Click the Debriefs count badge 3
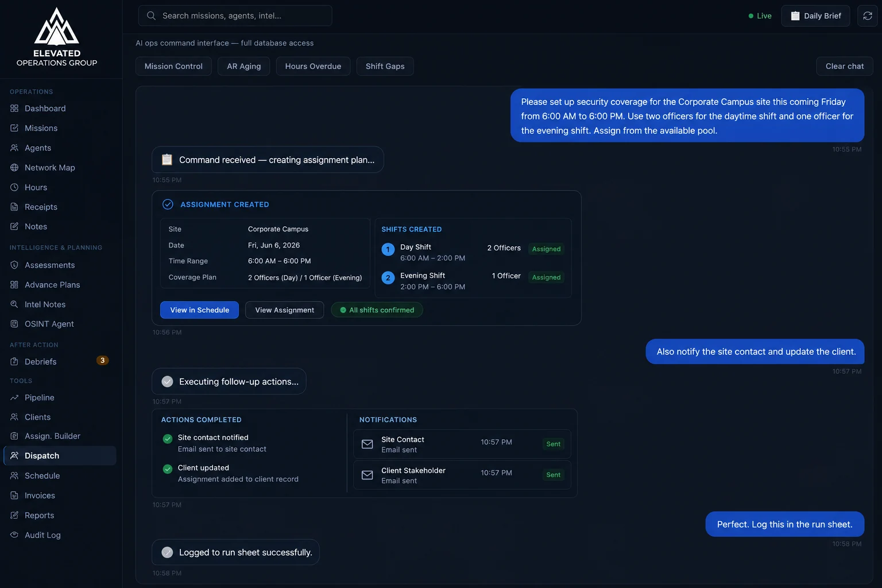The image size is (882, 588). point(102,361)
